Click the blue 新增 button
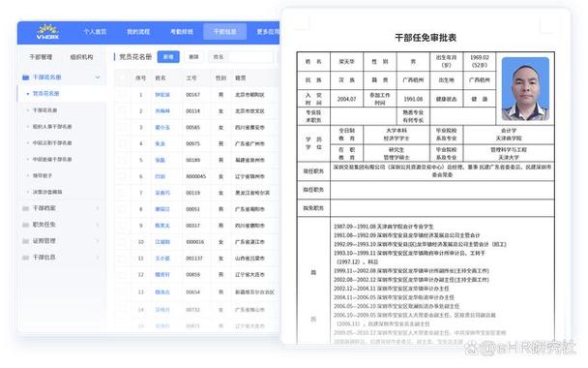 click(168, 57)
